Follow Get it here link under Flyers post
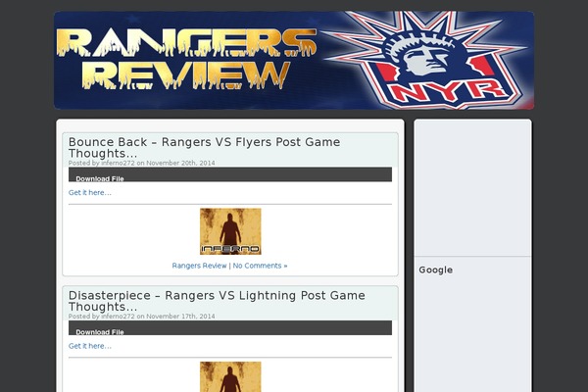 click(90, 192)
